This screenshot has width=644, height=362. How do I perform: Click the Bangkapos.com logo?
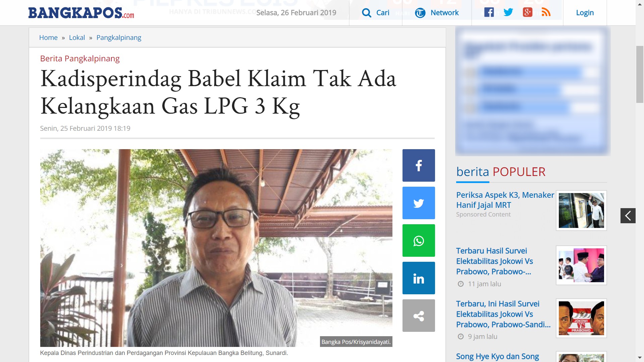click(x=81, y=13)
